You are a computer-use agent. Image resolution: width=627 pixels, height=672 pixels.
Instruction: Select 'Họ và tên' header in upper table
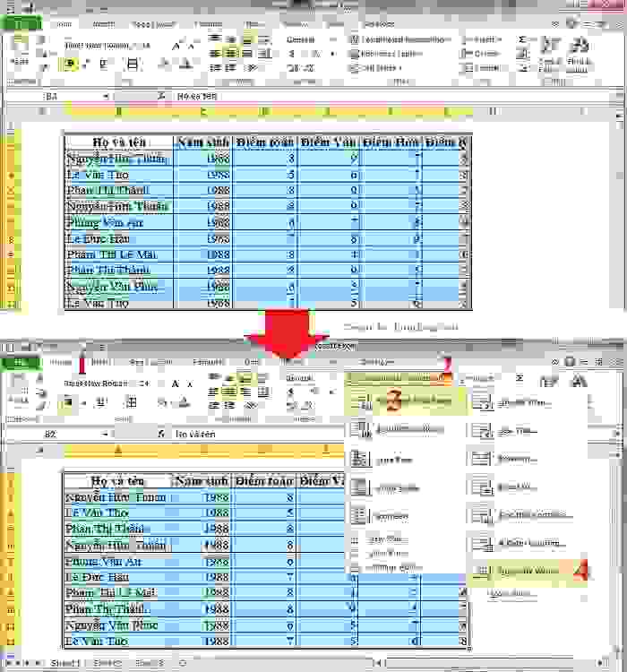[x=119, y=142]
